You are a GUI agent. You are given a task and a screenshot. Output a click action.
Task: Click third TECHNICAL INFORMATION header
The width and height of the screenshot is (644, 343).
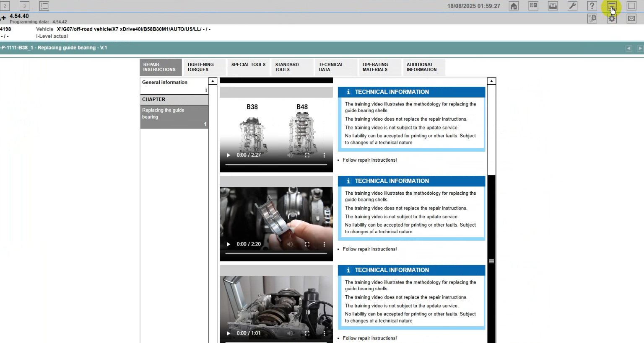(411, 271)
